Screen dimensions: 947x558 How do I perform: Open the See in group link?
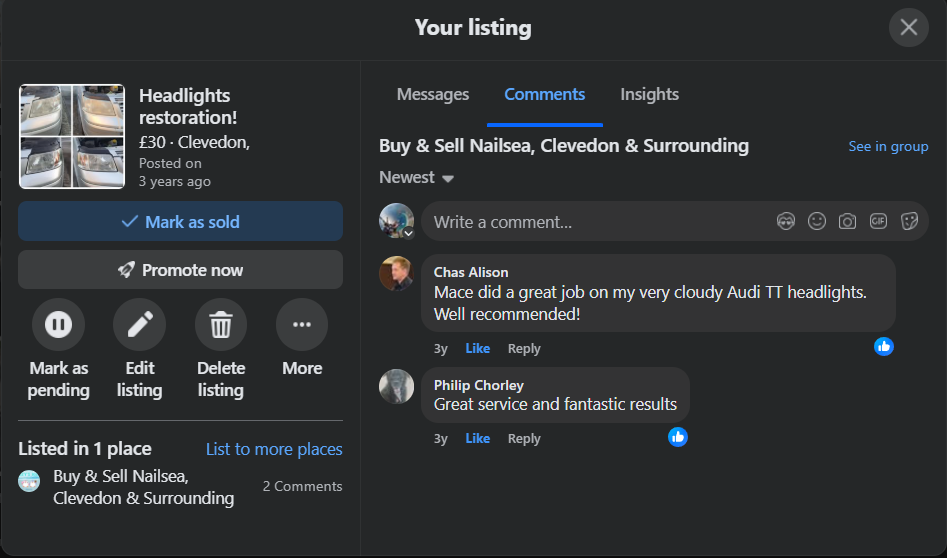click(888, 147)
